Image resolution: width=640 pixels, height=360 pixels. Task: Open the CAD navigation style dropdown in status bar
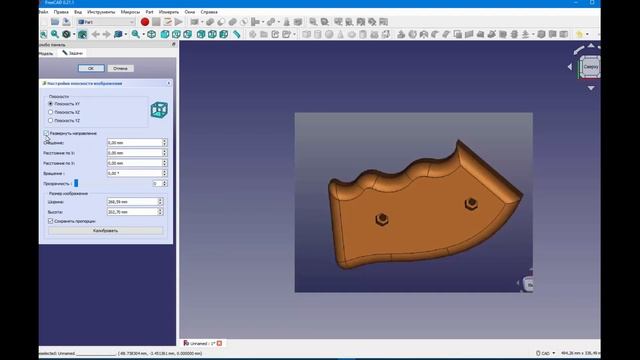click(x=546, y=353)
